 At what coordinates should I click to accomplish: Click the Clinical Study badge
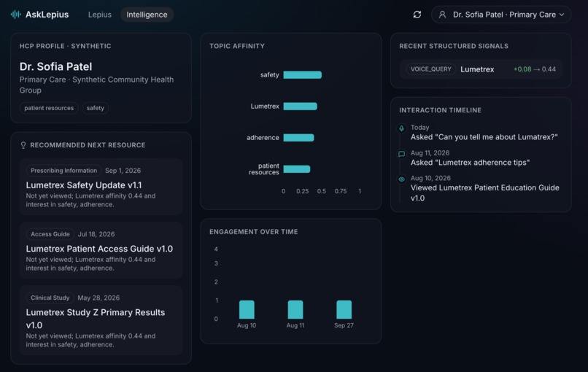coord(50,298)
